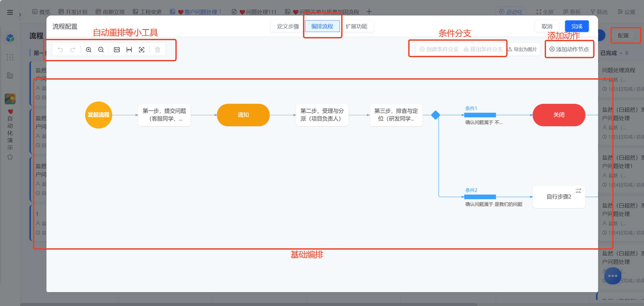The height and width of the screenshot is (306, 644).
Task: Open the 筛选 filter
Action: [599, 12]
